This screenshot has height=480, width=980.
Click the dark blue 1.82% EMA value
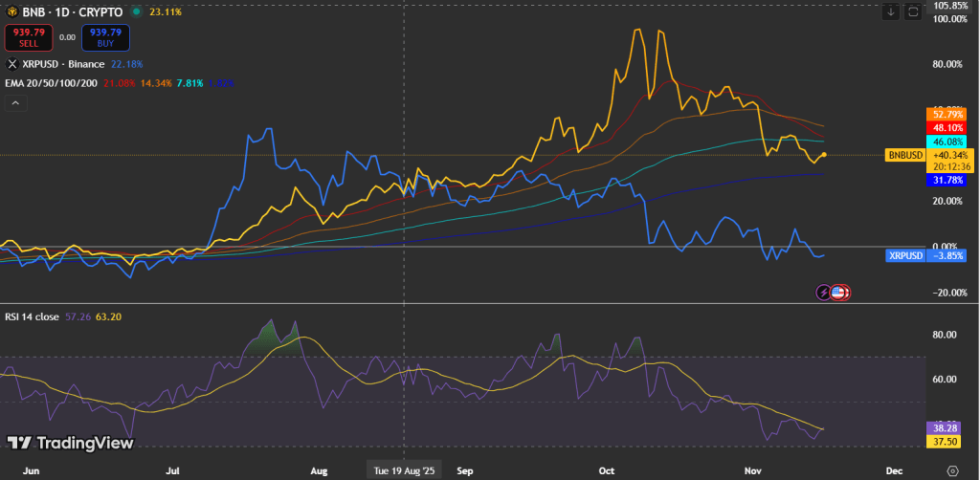click(221, 83)
